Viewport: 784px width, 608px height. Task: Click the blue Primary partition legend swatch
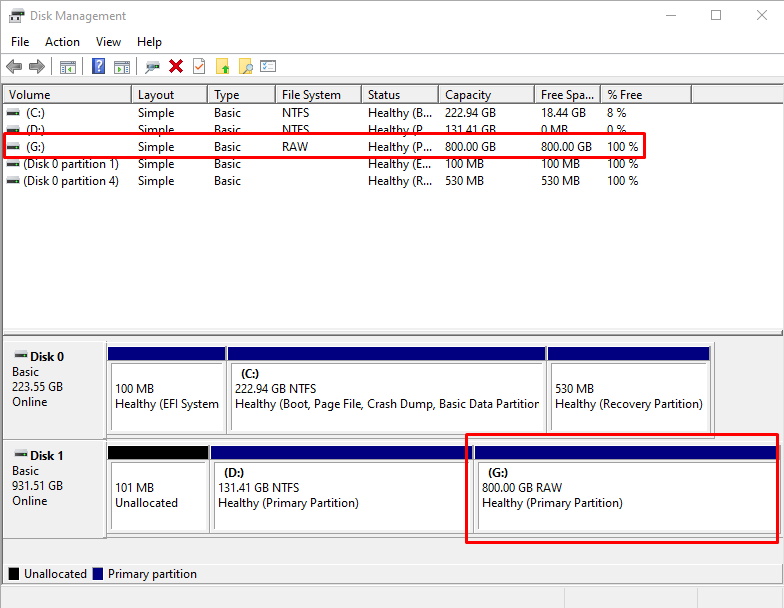pos(98,574)
